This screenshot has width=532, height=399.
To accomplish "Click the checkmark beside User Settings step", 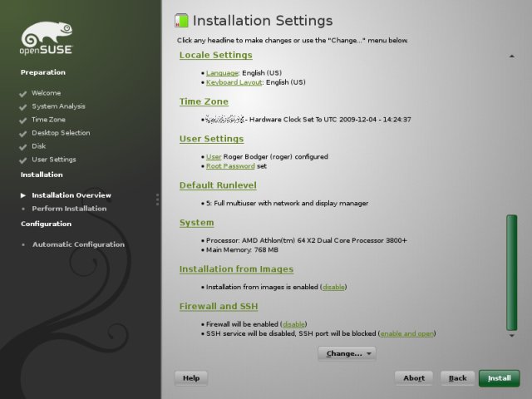I will click(x=22, y=160).
